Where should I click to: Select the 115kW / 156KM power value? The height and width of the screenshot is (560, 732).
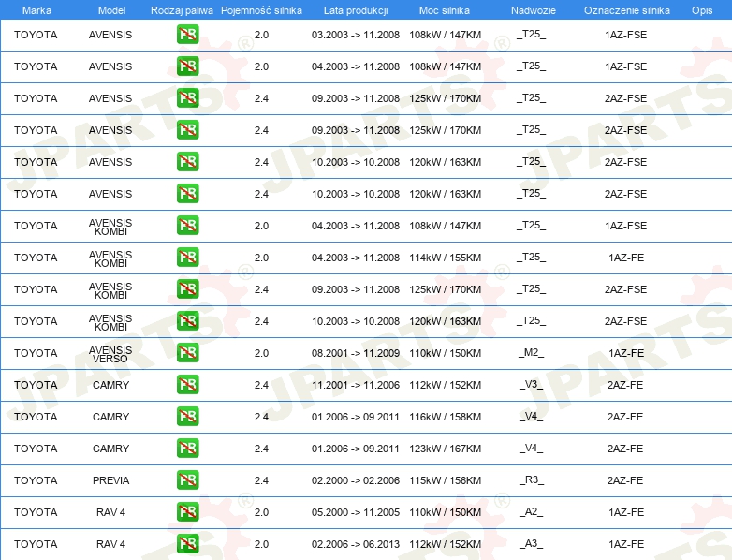[445, 480]
